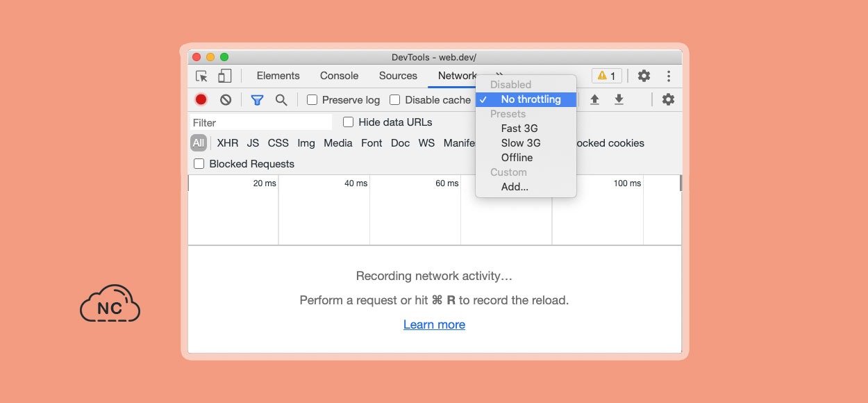Toggle the device toolbar icon
868x403 pixels.
click(224, 76)
